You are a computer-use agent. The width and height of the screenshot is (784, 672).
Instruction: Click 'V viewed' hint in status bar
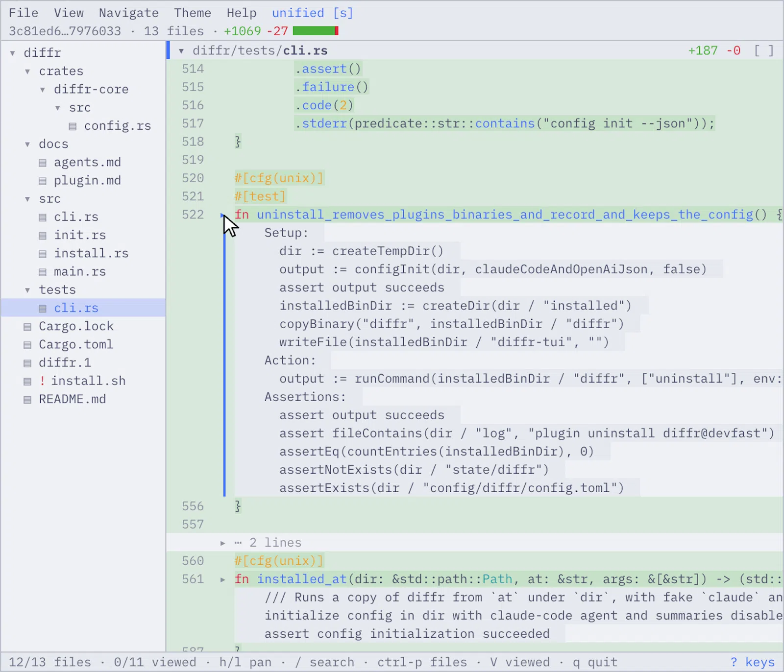pyautogui.click(x=520, y=662)
